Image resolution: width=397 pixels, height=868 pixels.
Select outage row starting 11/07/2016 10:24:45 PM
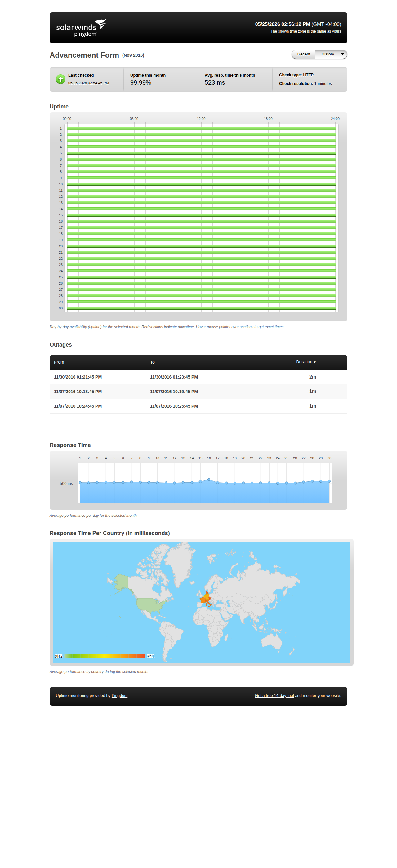tap(198, 406)
